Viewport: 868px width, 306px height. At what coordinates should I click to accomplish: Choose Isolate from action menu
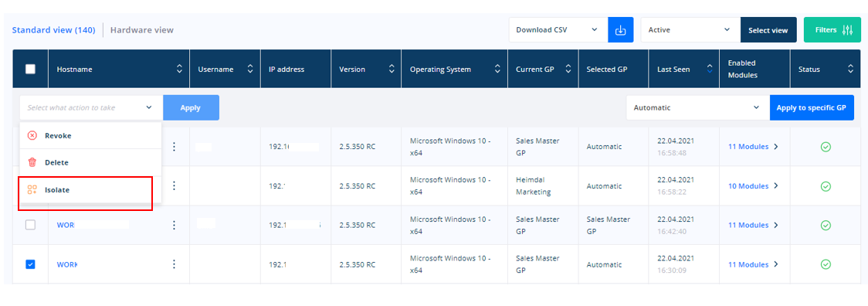90,189
